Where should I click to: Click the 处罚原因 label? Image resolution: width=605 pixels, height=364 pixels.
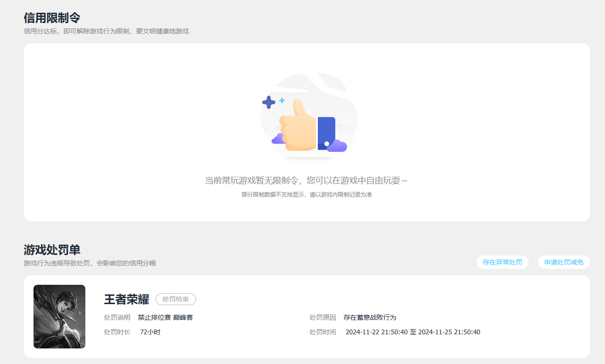(323, 317)
